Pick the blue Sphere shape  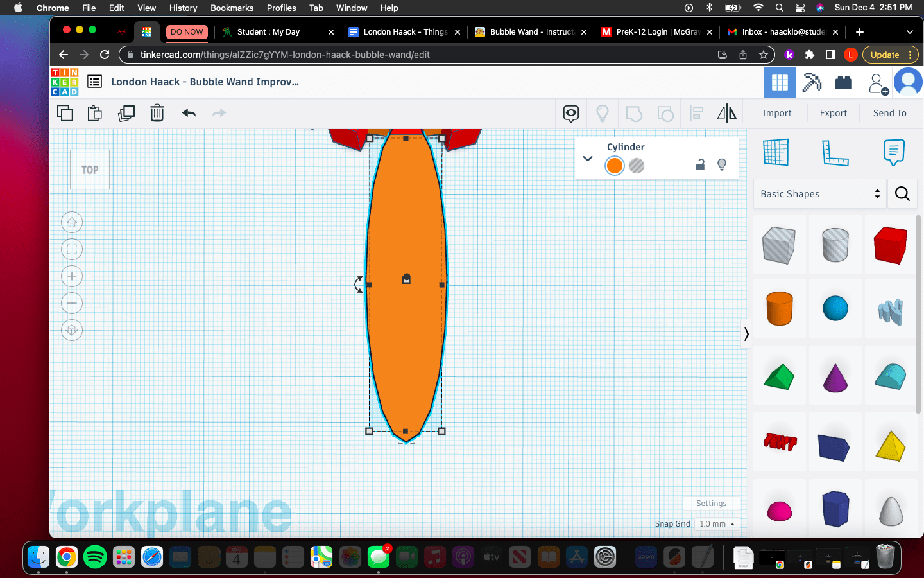click(x=835, y=308)
